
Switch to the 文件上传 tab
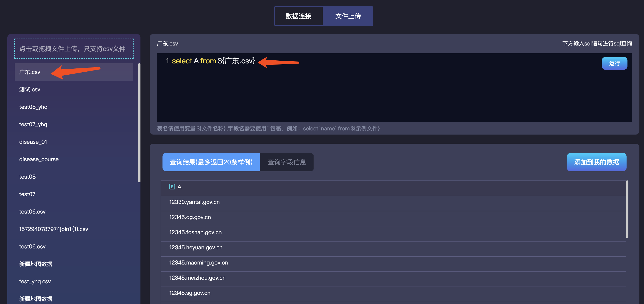348,16
